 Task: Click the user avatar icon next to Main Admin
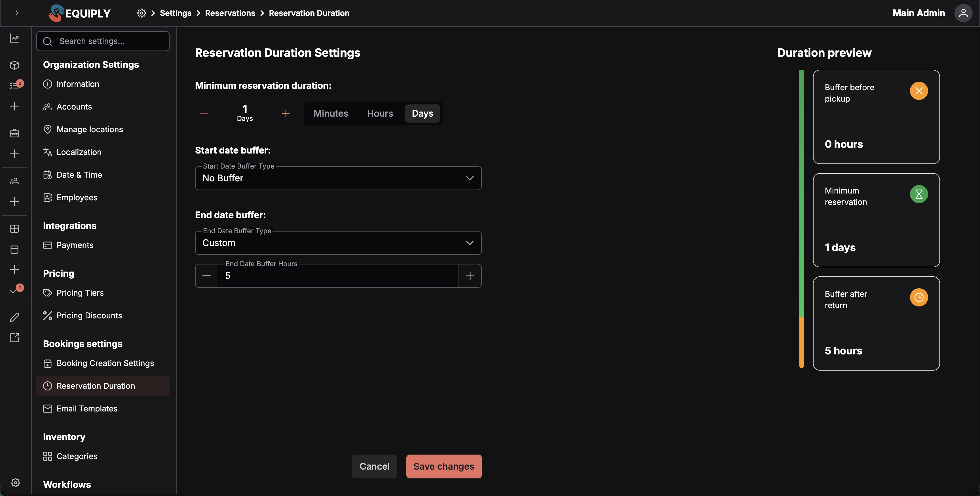pos(963,13)
